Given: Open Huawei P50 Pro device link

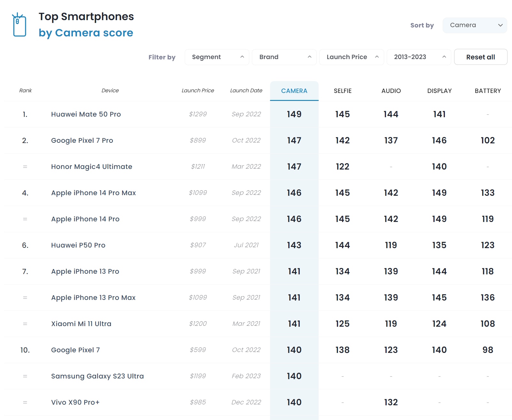Looking at the screenshot, I should coord(78,245).
